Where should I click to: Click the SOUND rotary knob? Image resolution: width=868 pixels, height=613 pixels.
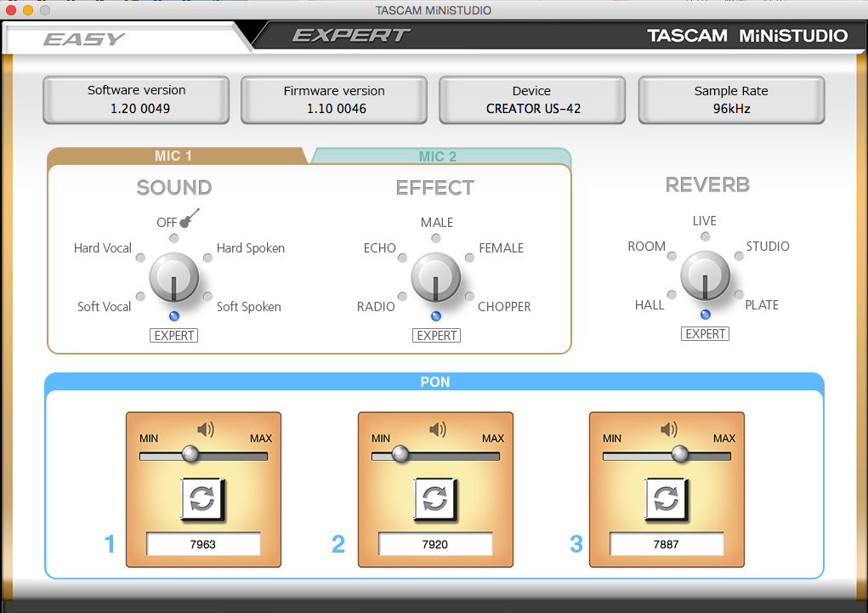[x=173, y=277]
